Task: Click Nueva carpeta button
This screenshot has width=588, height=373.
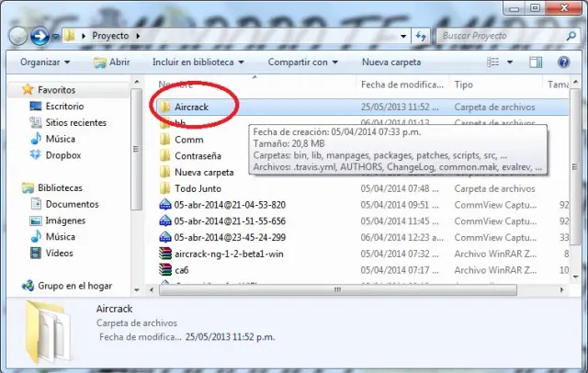Action: 391,62
